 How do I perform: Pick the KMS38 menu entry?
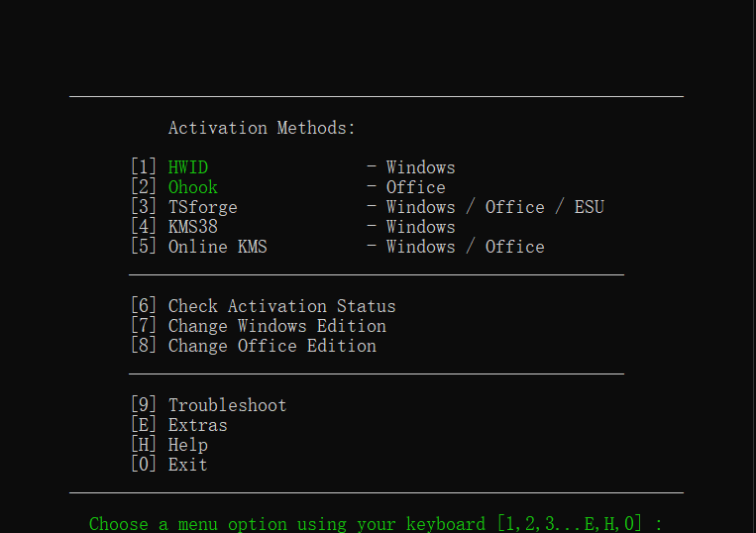point(193,227)
